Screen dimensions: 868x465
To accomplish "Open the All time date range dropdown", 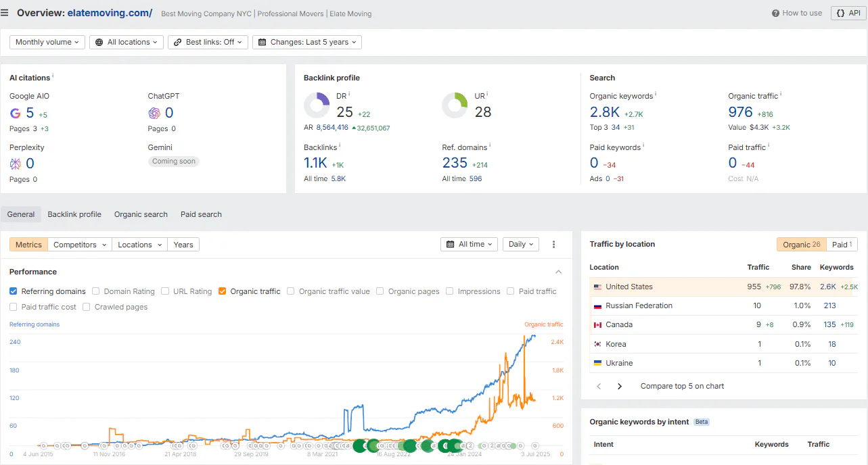I will pos(470,245).
